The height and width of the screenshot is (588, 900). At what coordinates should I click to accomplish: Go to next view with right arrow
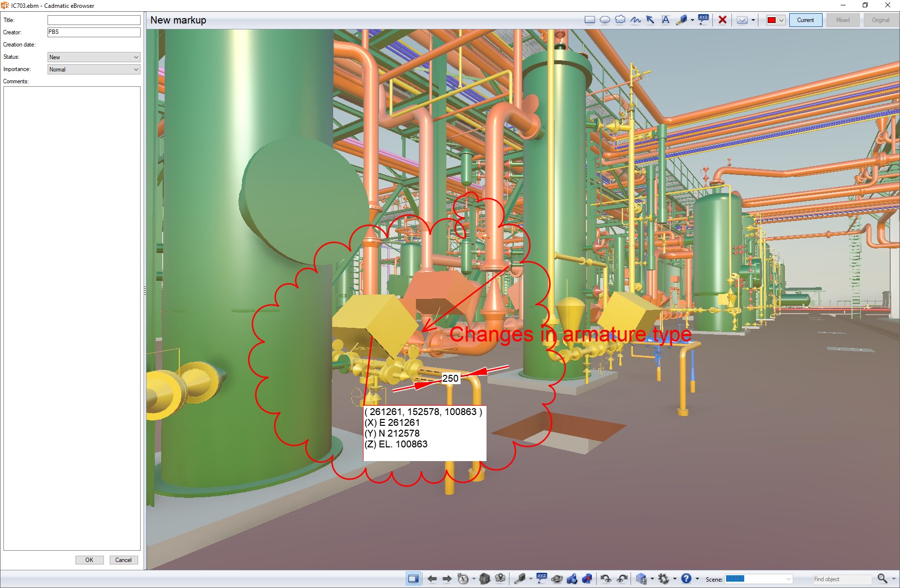[447, 579]
